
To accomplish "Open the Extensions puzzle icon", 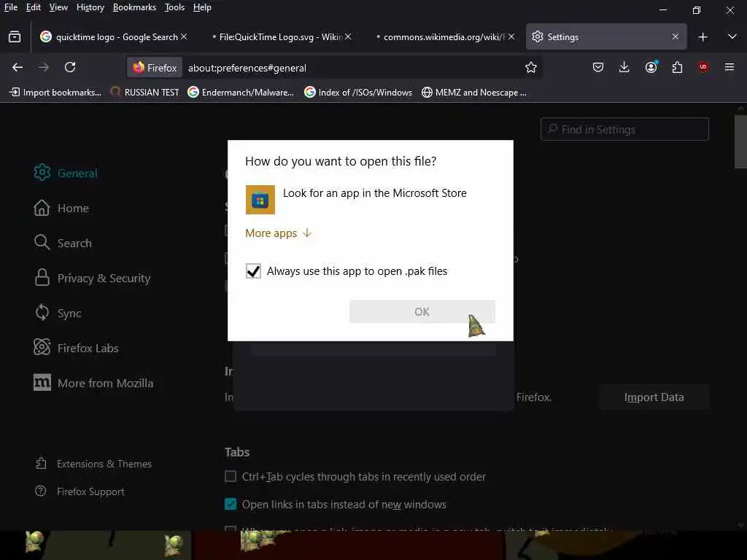I will (x=677, y=68).
